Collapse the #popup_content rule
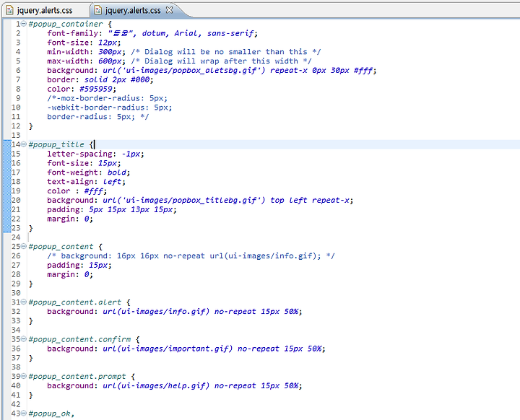This screenshot has width=520, height=420. (24, 247)
